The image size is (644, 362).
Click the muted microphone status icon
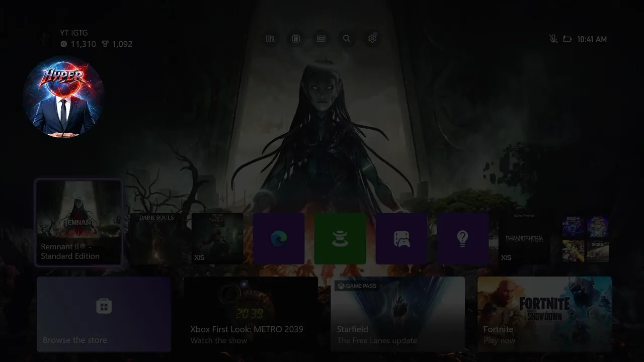[553, 39]
